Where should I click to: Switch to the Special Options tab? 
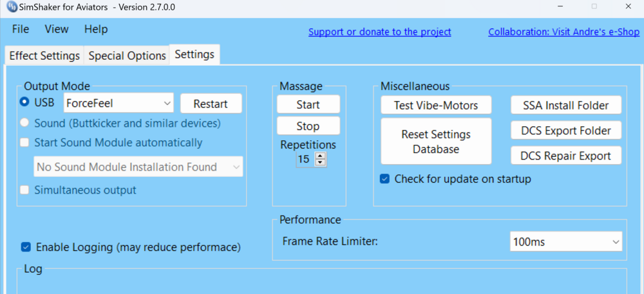click(127, 55)
